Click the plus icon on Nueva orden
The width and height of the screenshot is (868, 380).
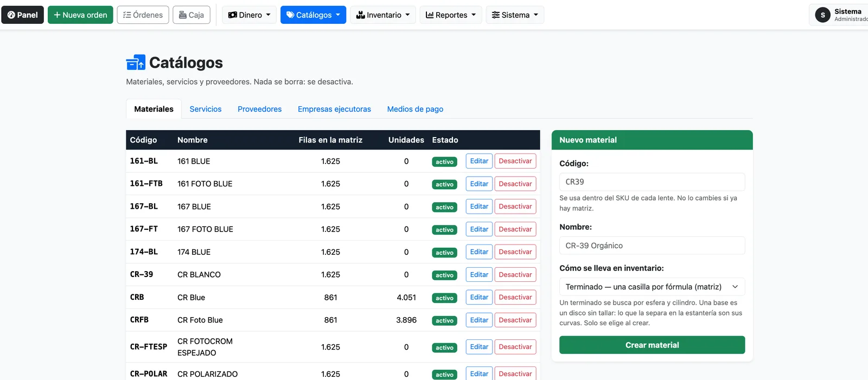click(x=57, y=15)
